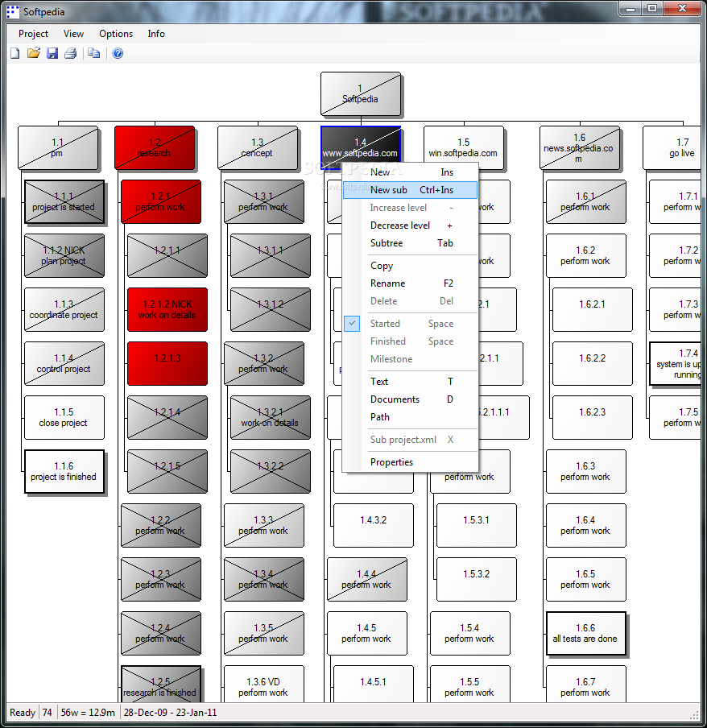
Task: Select node 1.1.2 NICK plan project
Action: click(64, 256)
